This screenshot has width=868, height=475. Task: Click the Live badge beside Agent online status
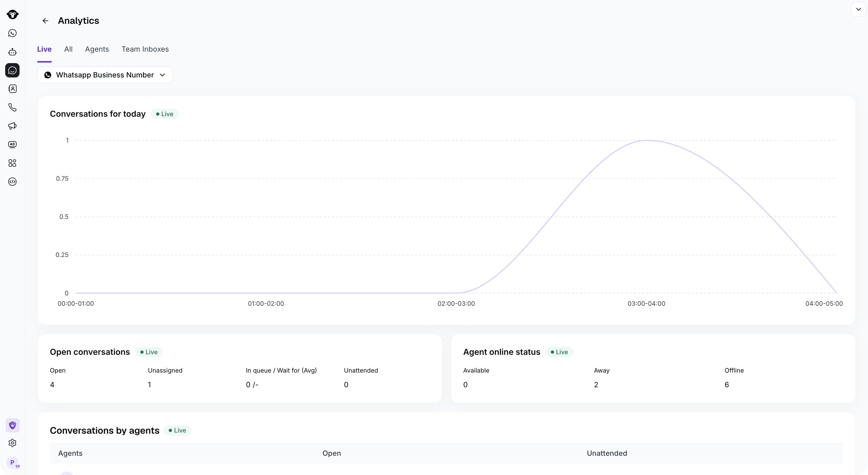(x=559, y=352)
